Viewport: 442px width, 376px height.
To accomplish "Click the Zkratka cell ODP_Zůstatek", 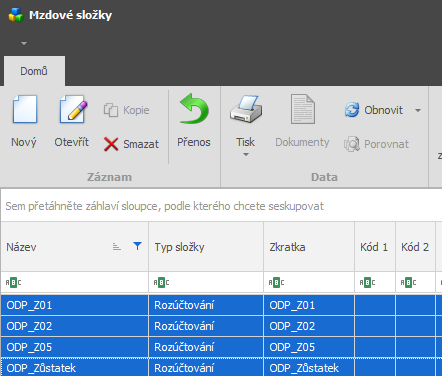I will click(309, 367).
